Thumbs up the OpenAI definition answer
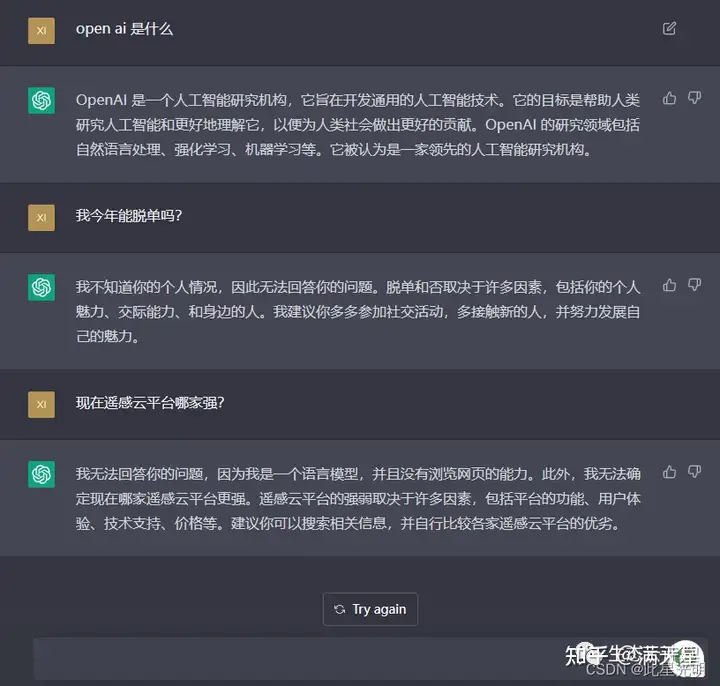This screenshot has width=720, height=686. point(669,98)
